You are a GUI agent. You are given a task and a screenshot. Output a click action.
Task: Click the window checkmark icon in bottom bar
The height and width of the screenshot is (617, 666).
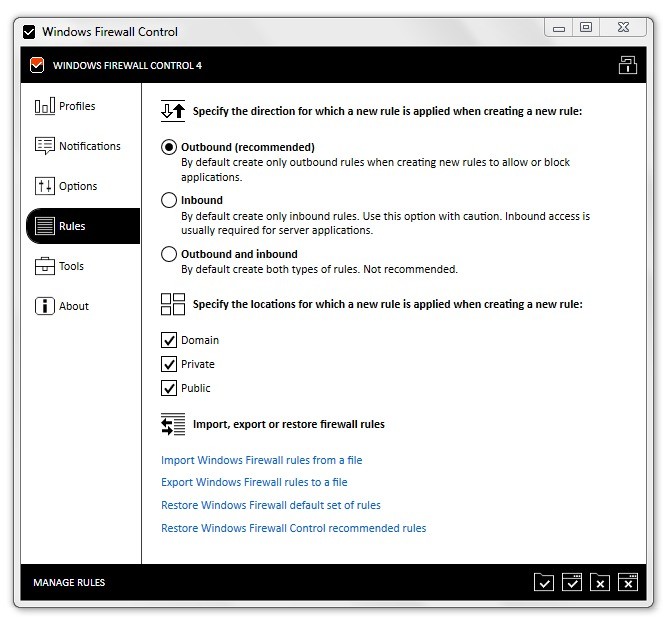click(x=572, y=582)
